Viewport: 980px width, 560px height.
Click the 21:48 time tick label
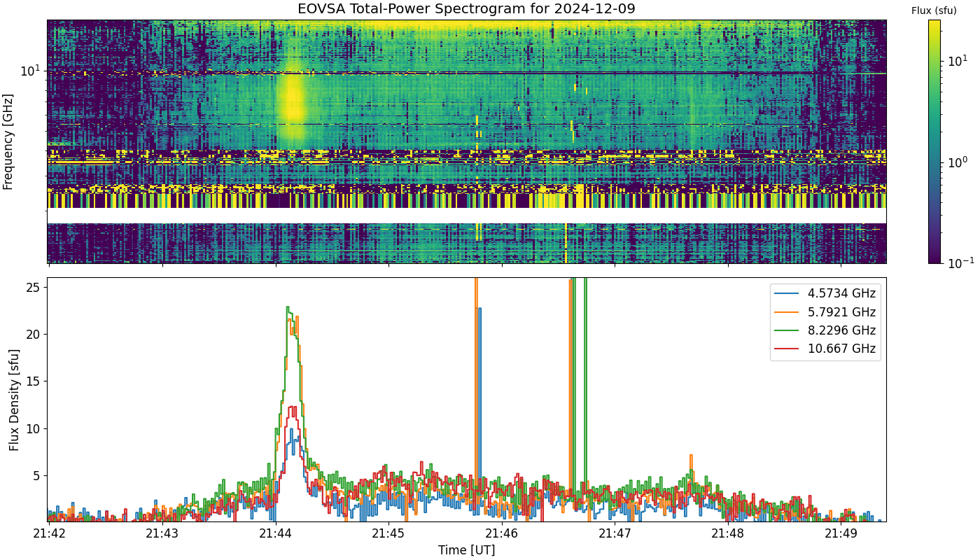[x=728, y=533]
